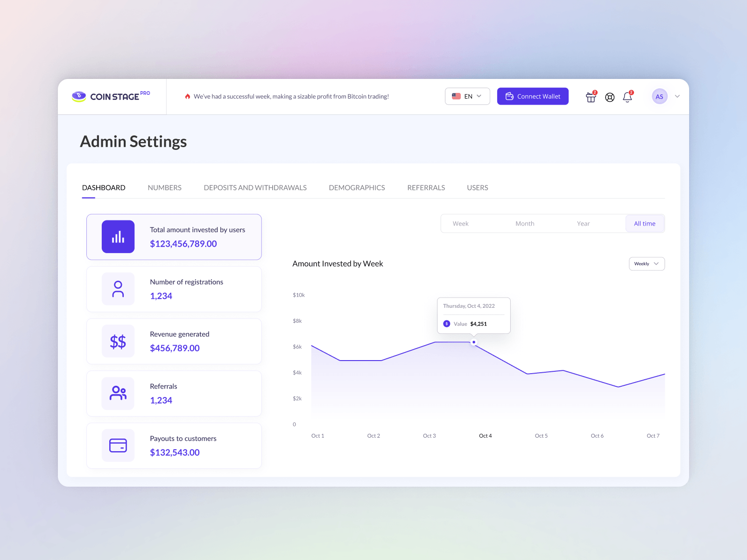Click the Oct 4 chart tooltip

(x=474, y=316)
